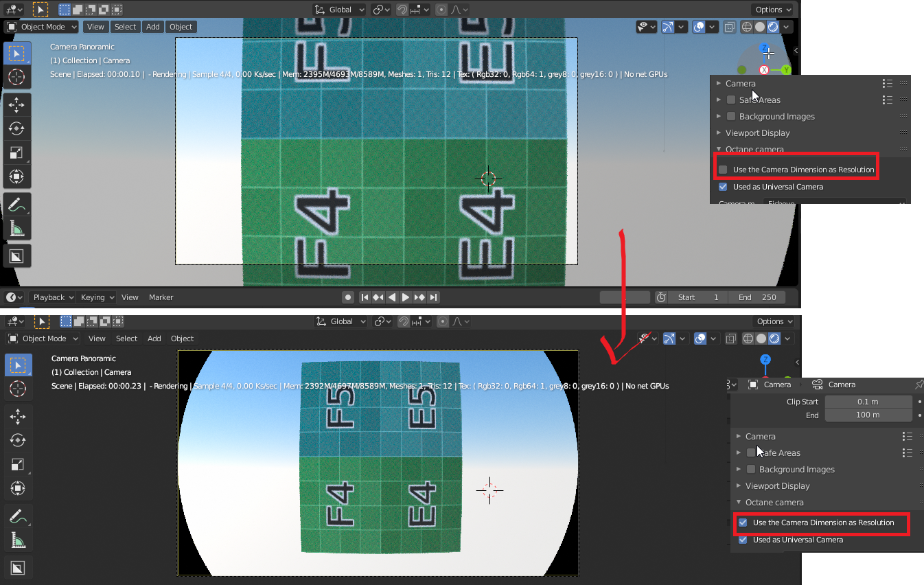Open the Playback dropdown in the timeline
The width and height of the screenshot is (924, 585).
[52, 297]
